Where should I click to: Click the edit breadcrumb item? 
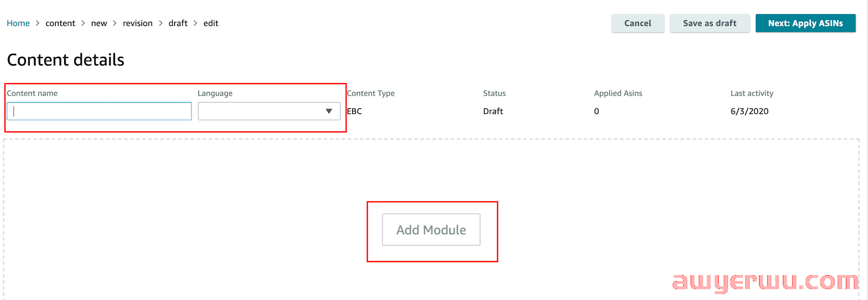point(210,23)
